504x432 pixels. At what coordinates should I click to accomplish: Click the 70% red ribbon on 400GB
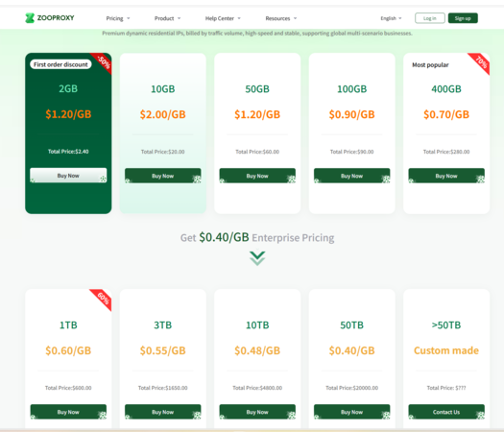click(480, 62)
